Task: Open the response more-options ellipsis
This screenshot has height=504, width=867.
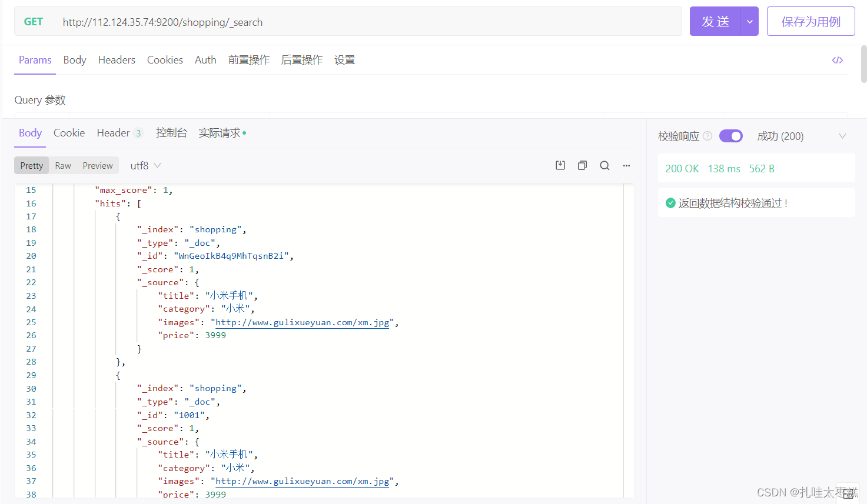Action: pyautogui.click(x=626, y=165)
